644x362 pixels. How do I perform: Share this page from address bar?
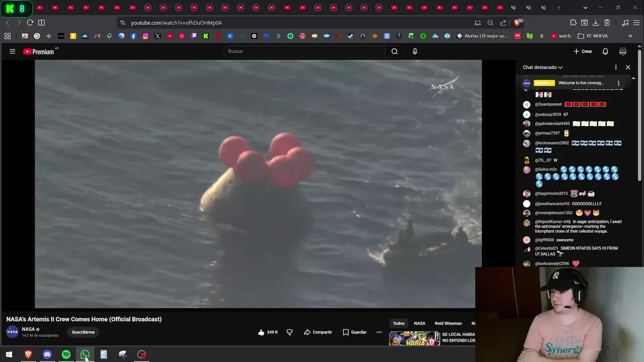tap(503, 23)
